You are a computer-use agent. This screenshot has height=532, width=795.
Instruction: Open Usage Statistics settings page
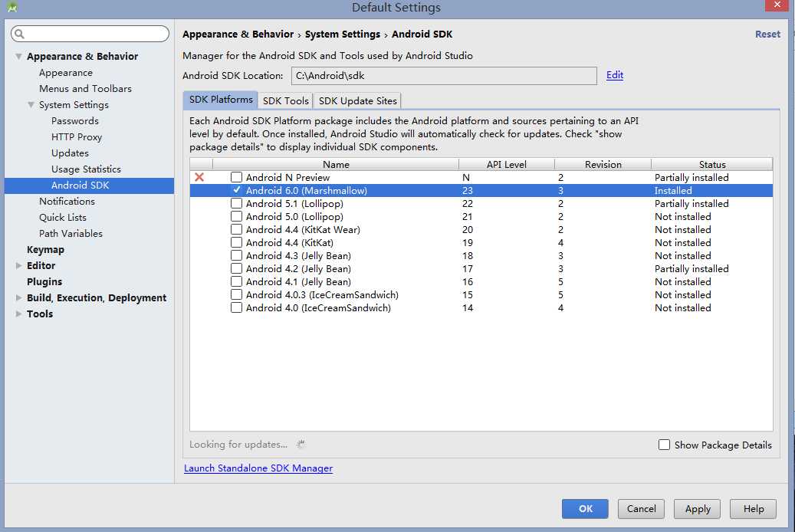click(86, 169)
